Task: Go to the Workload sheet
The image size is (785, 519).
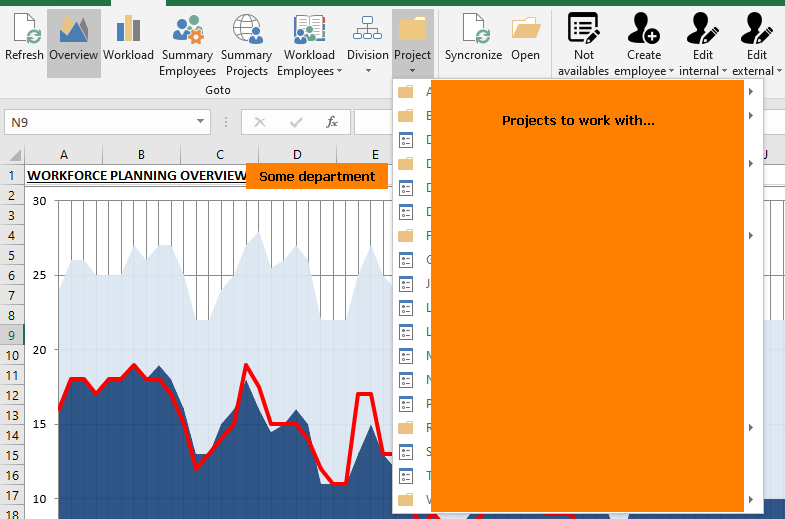Action: pos(128,29)
